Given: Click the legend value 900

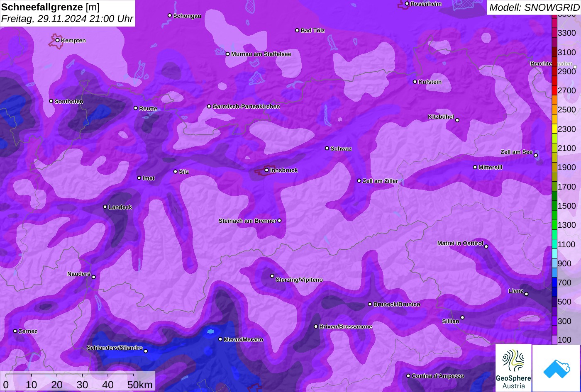Looking at the screenshot, I should coord(564,263).
